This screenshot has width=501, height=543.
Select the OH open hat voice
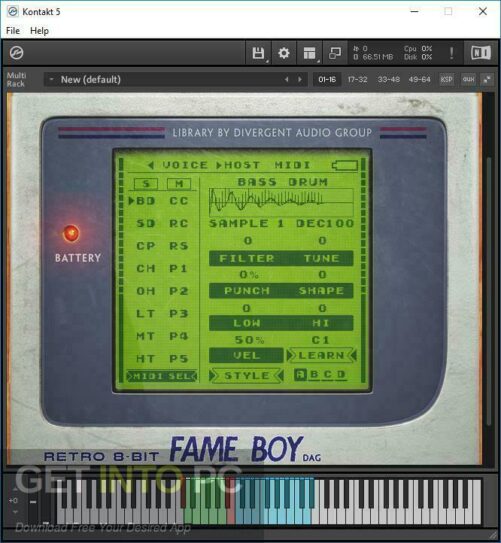click(145, 291)
